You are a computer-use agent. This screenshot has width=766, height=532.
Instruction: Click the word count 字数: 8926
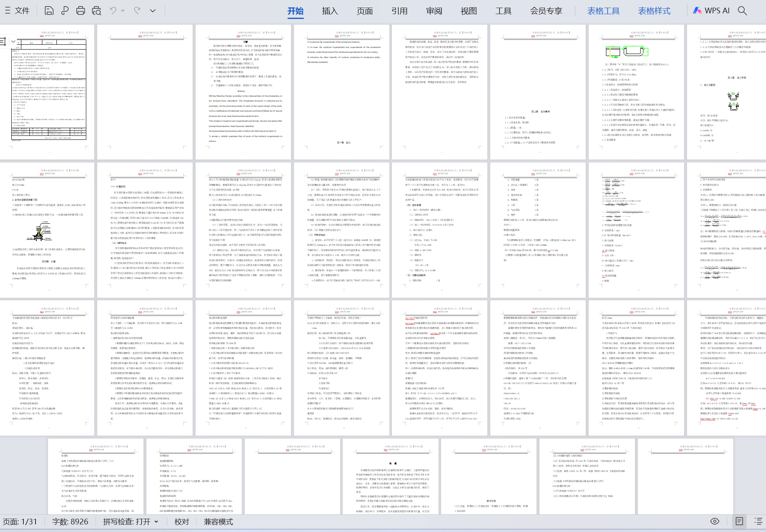[70, 522]
